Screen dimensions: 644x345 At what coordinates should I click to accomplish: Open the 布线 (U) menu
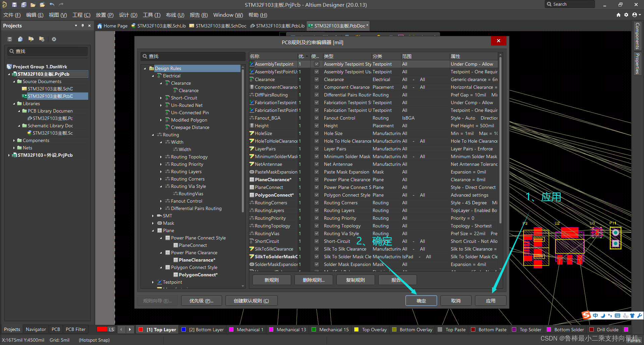pyautogui.click(x=175, y=15)
